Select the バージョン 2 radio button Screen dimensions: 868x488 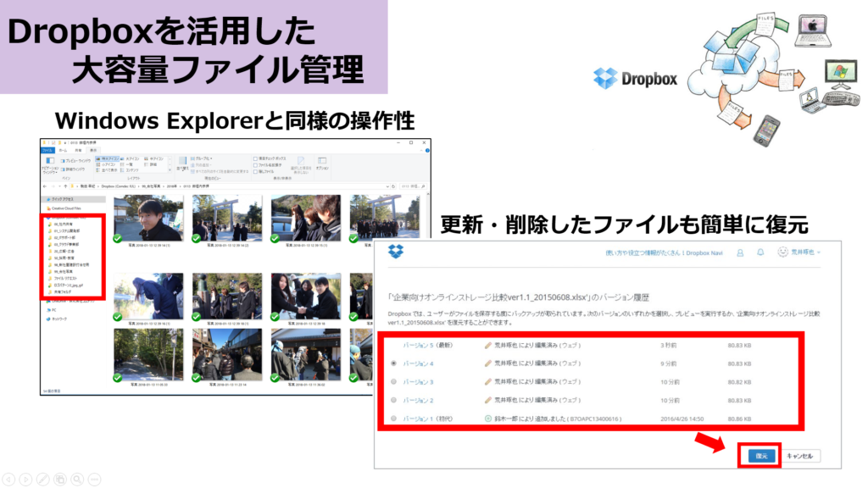(393, 400)
